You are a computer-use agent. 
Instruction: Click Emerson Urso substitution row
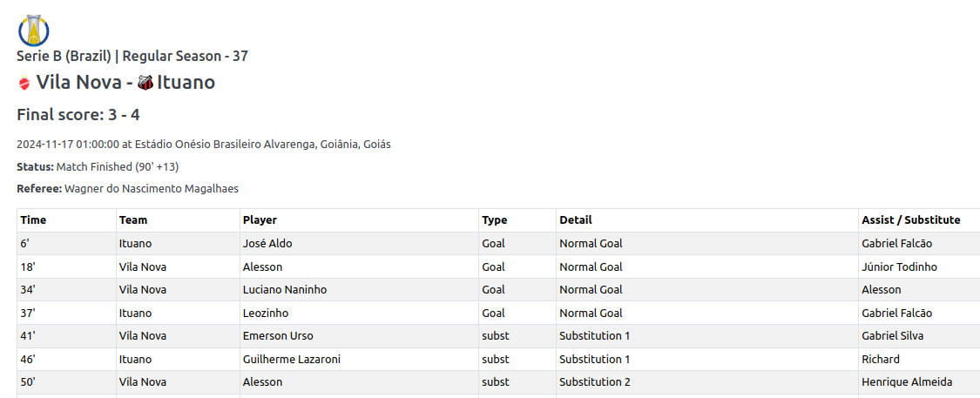(278, 336)
